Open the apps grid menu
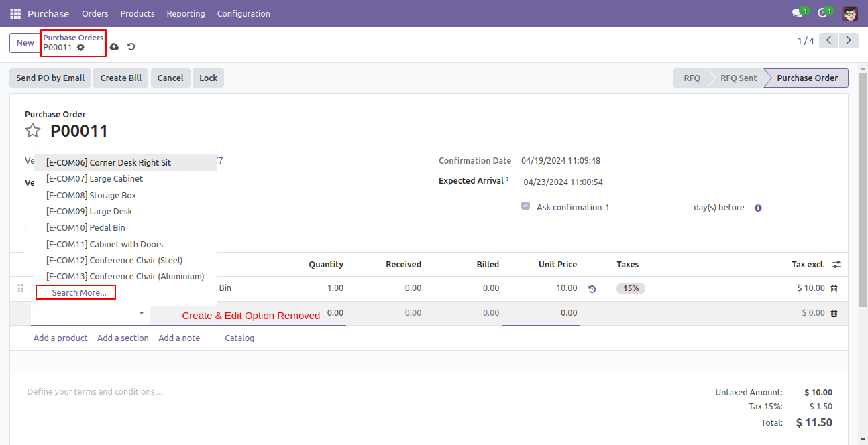Viewport: 868px width, 445px height. (x=15, y=13)
